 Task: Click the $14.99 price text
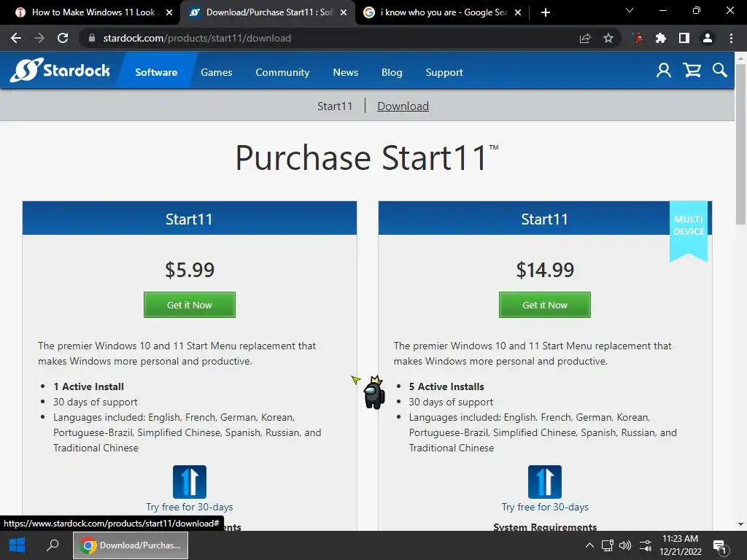coord(545,270)
